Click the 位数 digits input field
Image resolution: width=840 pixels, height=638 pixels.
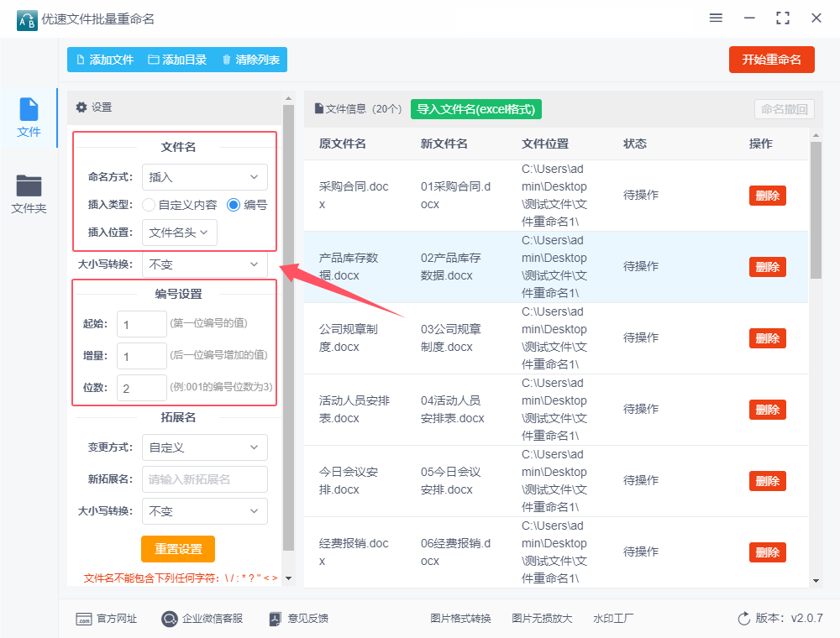[x=142, y=388]
